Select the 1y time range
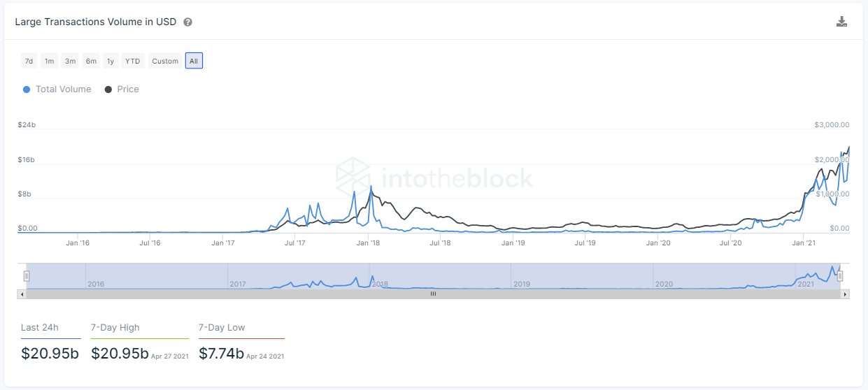 tap(111, 62)
